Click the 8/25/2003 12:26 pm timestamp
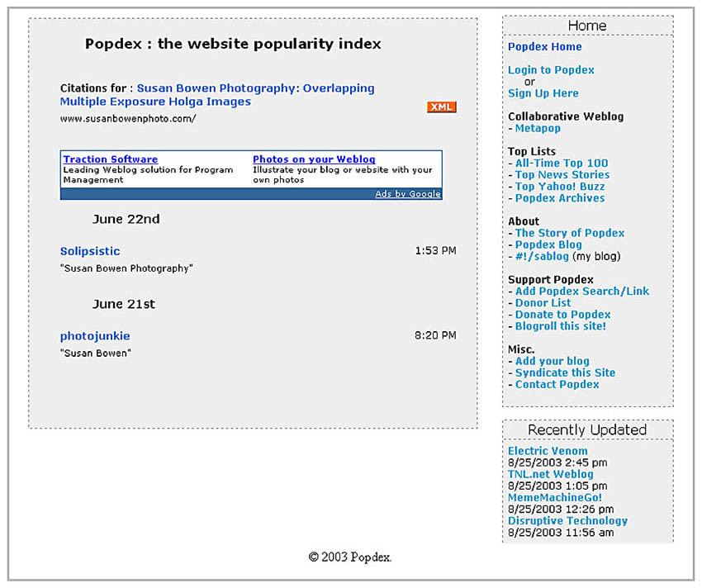 tap(561, 510)
